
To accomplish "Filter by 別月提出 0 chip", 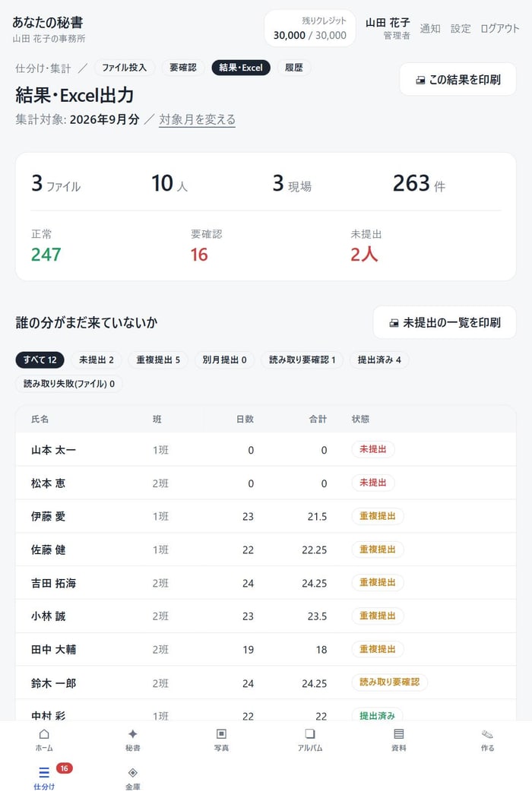I will point(224,359).
